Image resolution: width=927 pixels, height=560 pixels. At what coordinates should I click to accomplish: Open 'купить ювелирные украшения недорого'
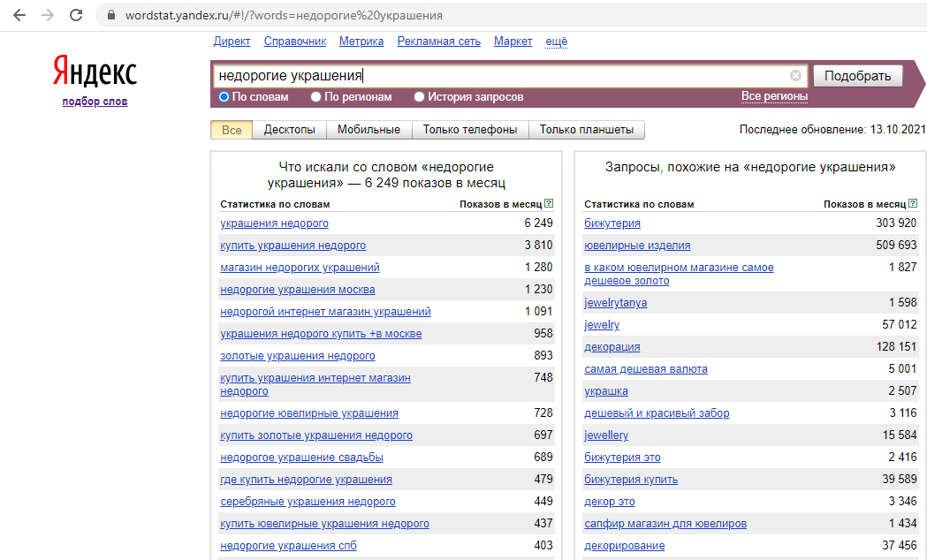point(324,524)
